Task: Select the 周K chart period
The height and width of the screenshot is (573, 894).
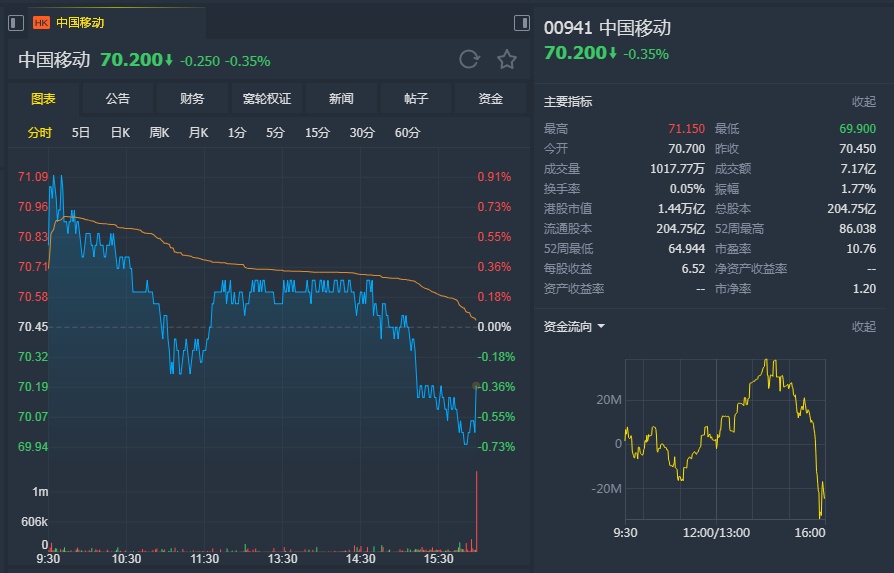Action: (159, 132)
